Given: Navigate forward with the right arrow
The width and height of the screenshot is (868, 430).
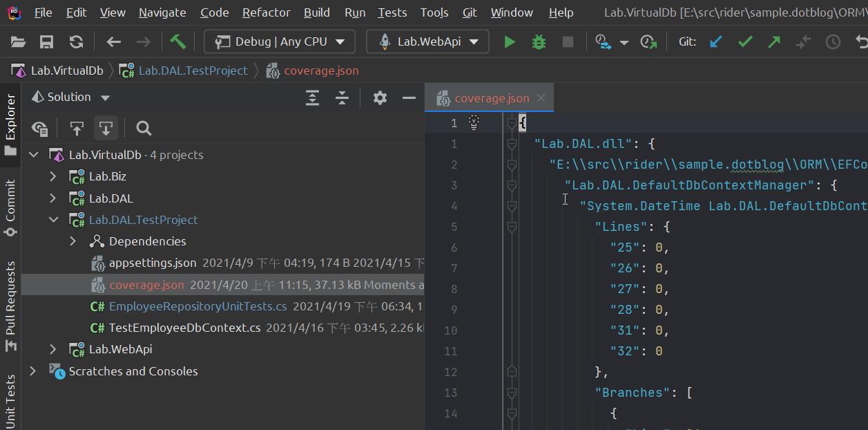Looking at the screenshot, I should 143,41.
